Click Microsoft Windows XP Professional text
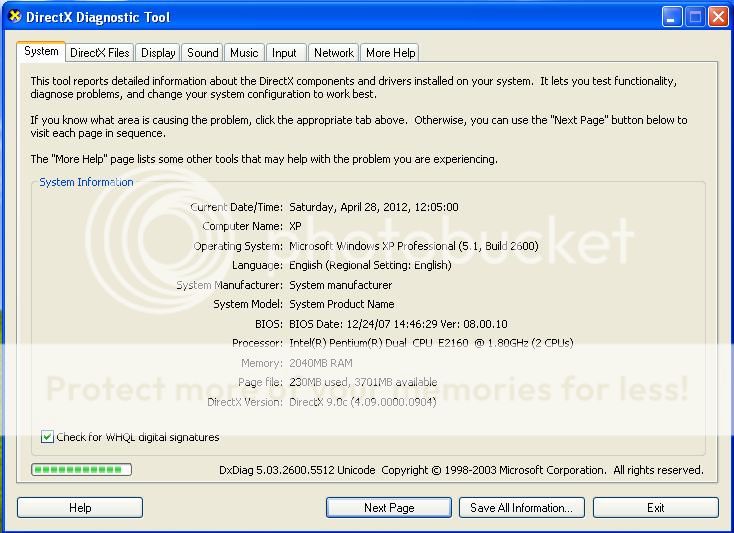The image size is (734, 533). [x=414, y=246]
